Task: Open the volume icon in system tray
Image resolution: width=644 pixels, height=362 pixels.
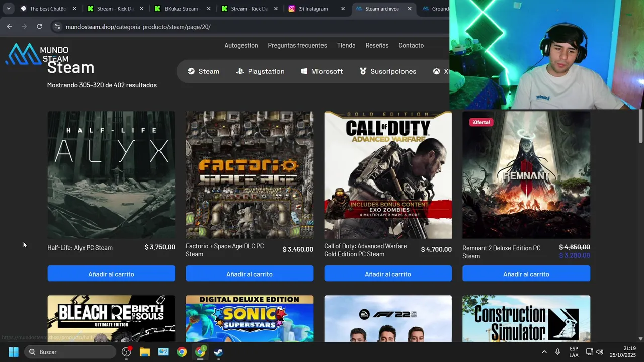Action: [x=600, y=352]
